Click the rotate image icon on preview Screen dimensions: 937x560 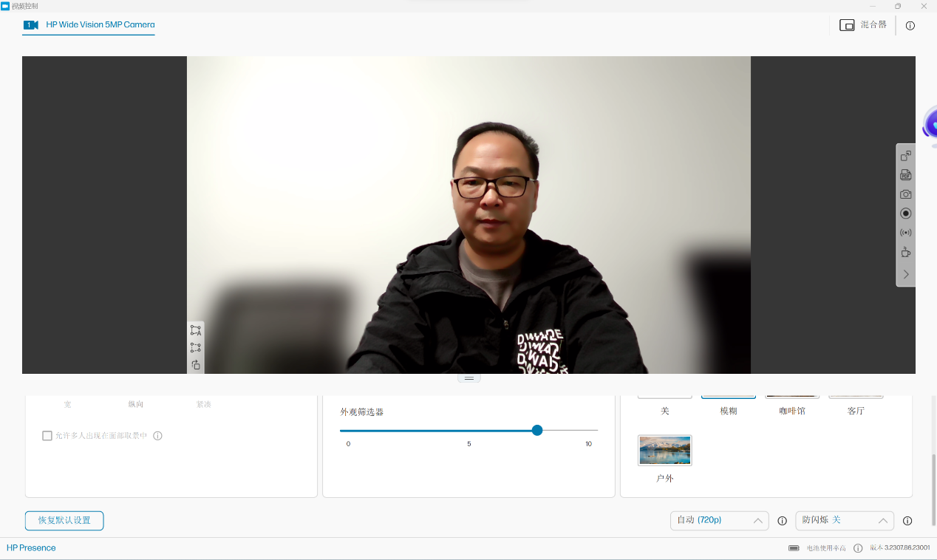(195, 364)
